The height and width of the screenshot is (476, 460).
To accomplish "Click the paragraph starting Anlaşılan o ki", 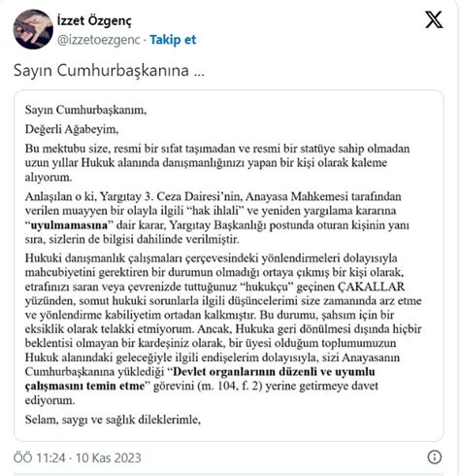I will click(217, 218).
